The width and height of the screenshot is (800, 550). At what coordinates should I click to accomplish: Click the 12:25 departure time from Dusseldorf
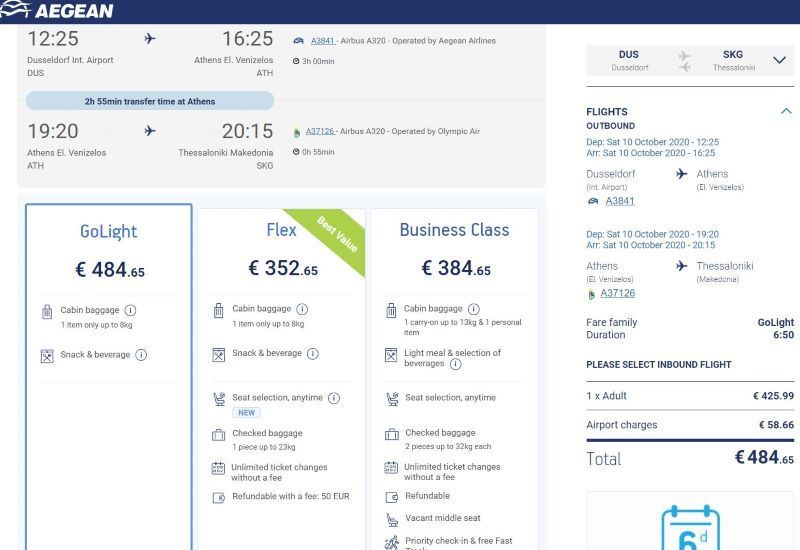[x=53, y=39]
